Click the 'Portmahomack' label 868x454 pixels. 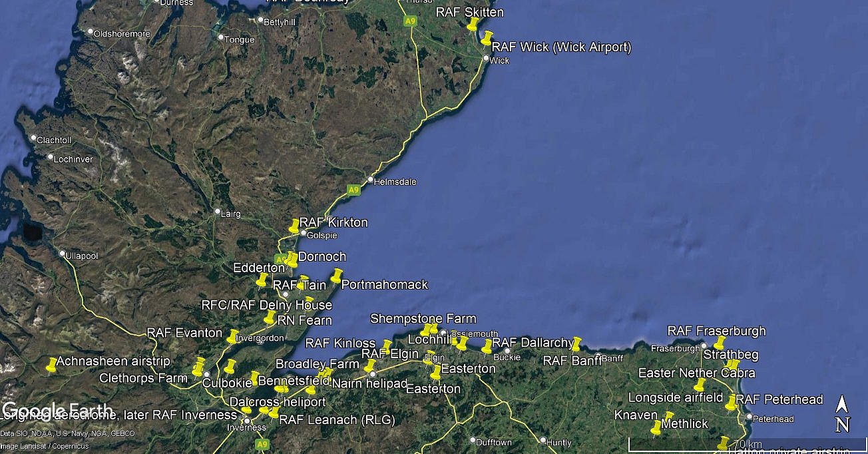pos(385,284)
